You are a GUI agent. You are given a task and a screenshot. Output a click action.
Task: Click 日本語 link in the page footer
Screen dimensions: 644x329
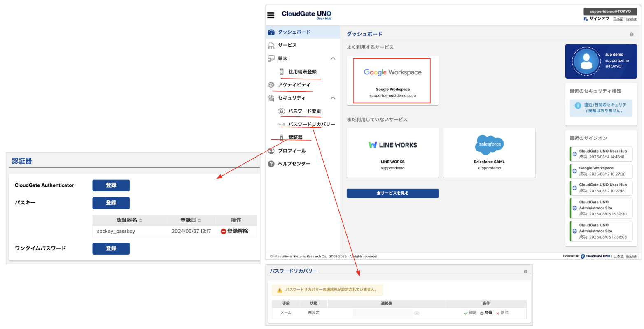[618, 256]
